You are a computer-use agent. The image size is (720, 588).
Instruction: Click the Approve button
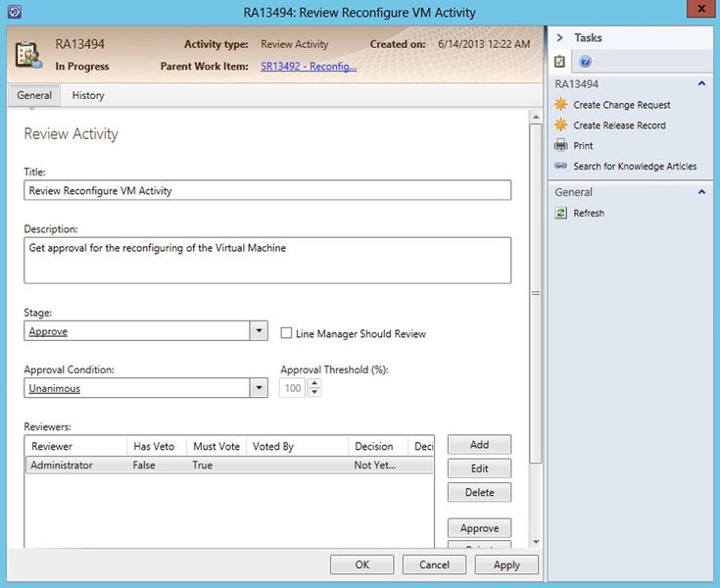(x=479, y=528)
